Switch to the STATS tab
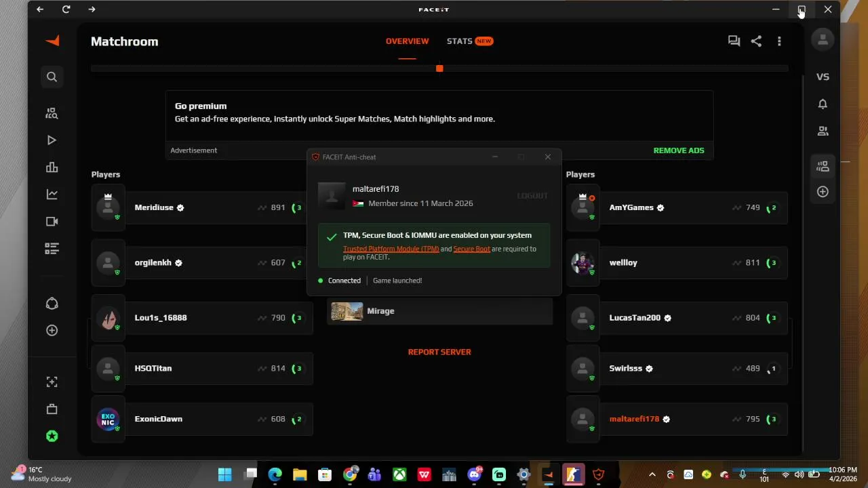The height and width of the screenshot is (488, 868). tap(469, 41)
